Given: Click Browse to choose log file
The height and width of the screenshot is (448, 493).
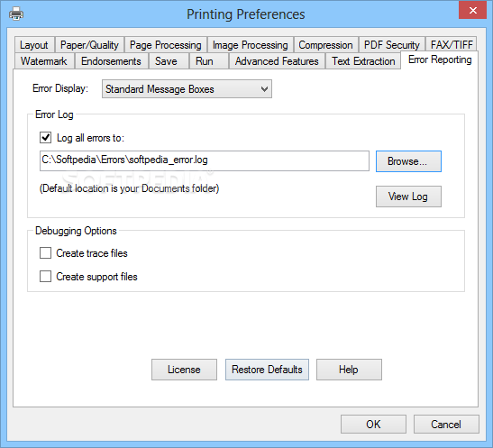Looking at the screenshot, I should click(408, 161).
